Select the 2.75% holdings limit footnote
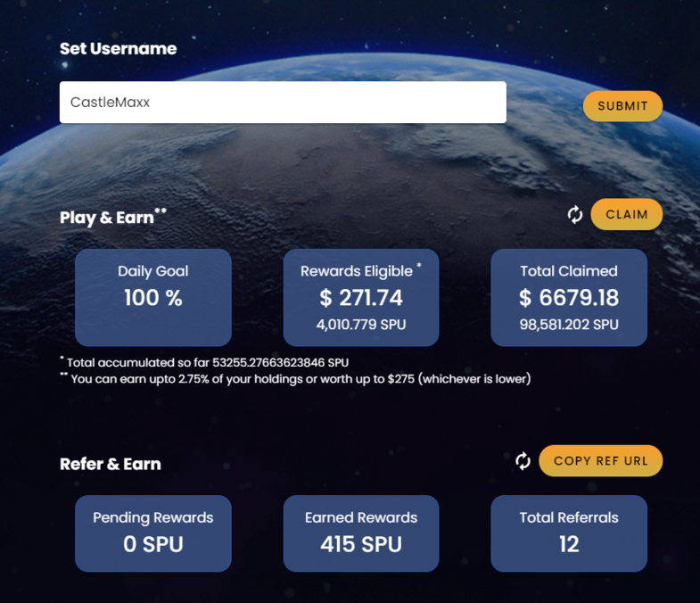700x603 pixels. 295,379
